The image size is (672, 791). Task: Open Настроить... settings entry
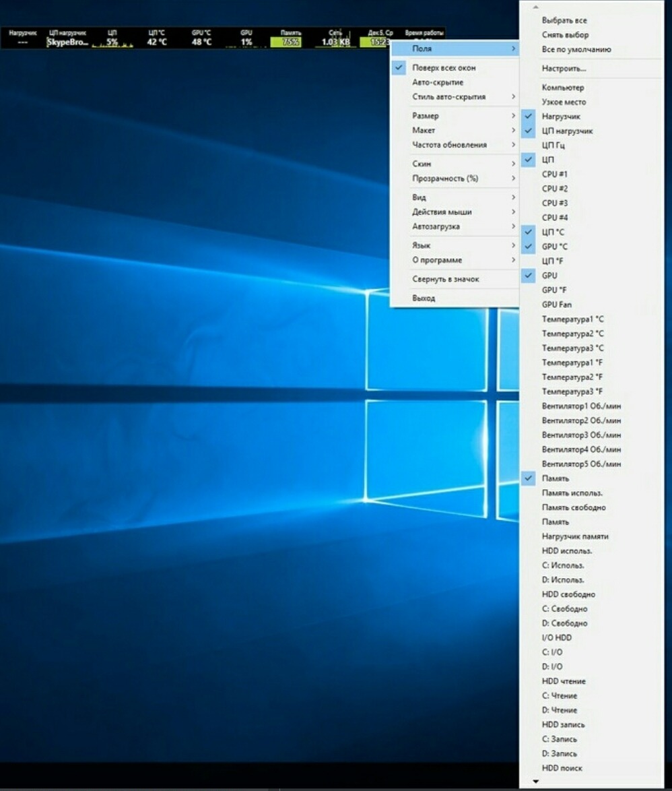click(x=564, y=69)
